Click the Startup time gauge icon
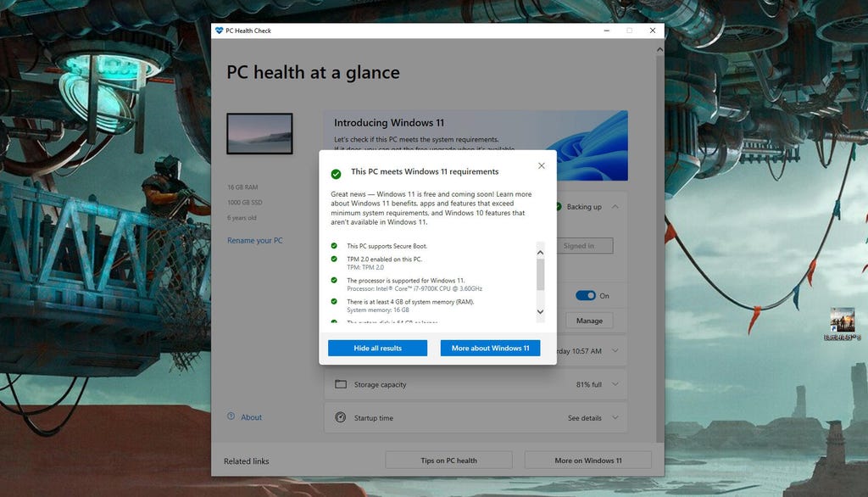Screen dimensions: 868x497 341,417
